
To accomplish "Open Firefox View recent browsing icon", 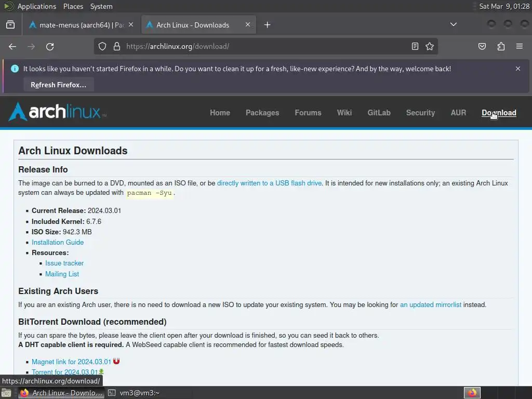I will pyautogui.click(x=10, y=25).
